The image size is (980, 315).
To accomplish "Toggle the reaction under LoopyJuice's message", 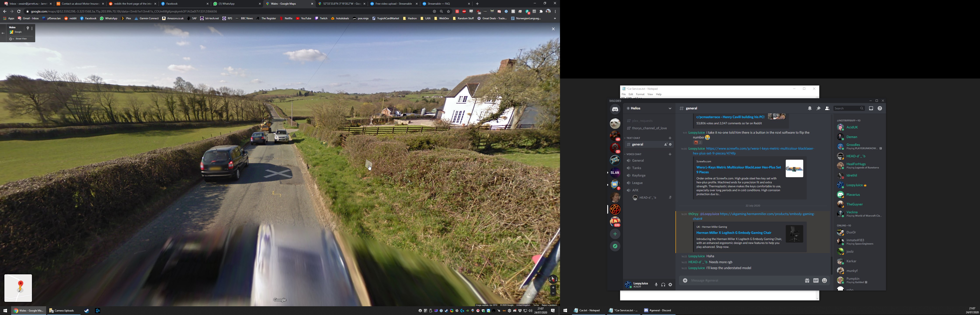I will pyautogui.click(x=698, y=143).
